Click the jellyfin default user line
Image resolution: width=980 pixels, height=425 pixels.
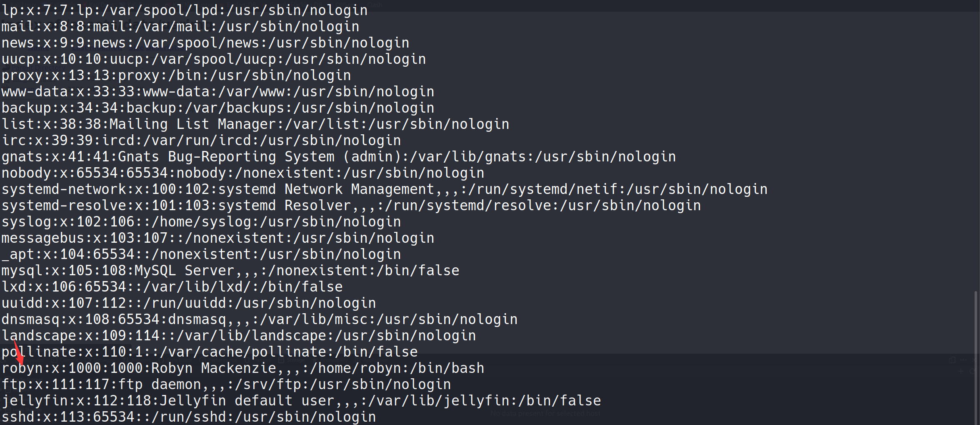tap(301, 401)
